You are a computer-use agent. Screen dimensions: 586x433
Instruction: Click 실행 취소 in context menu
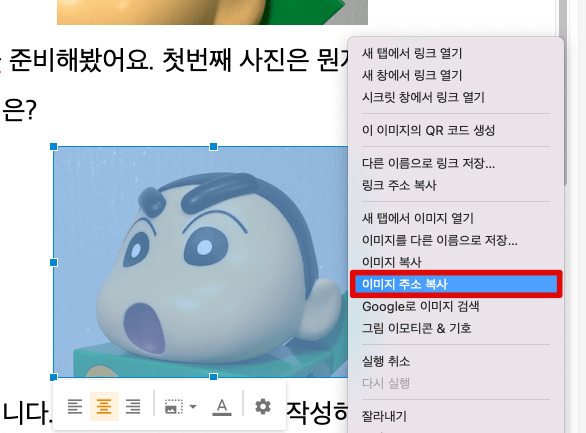coord(386,361)
